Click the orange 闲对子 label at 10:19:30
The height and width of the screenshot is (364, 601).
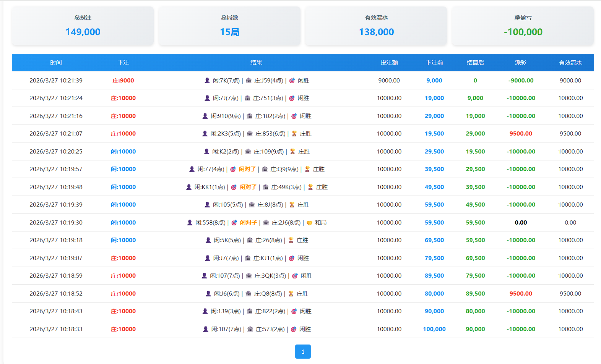tap(248, 223)
